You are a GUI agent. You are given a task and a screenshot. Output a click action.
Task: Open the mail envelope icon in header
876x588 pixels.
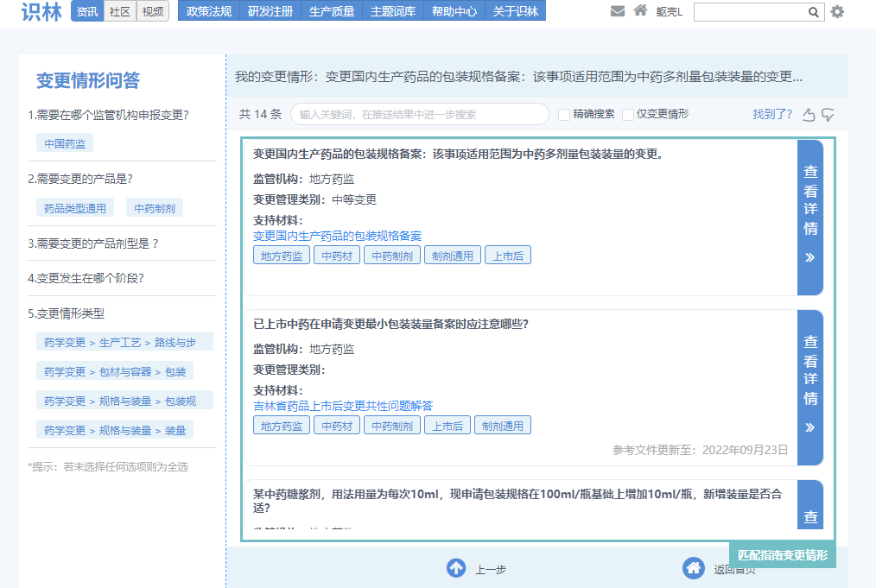(x=618, y=11)
